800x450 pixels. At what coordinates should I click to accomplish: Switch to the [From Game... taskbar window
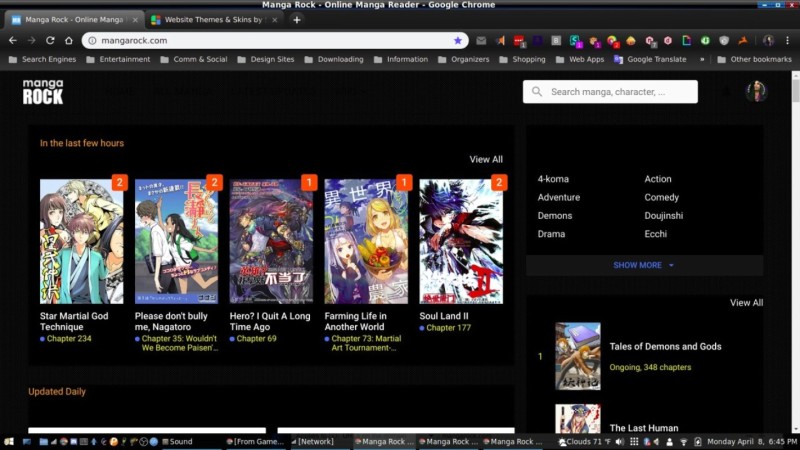tap(255, 442)
